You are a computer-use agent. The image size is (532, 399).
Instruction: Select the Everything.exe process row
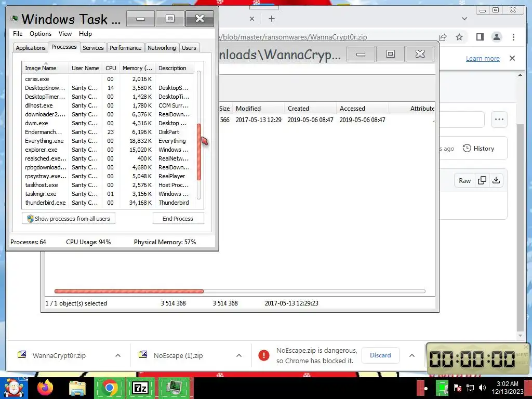point(108,141)
